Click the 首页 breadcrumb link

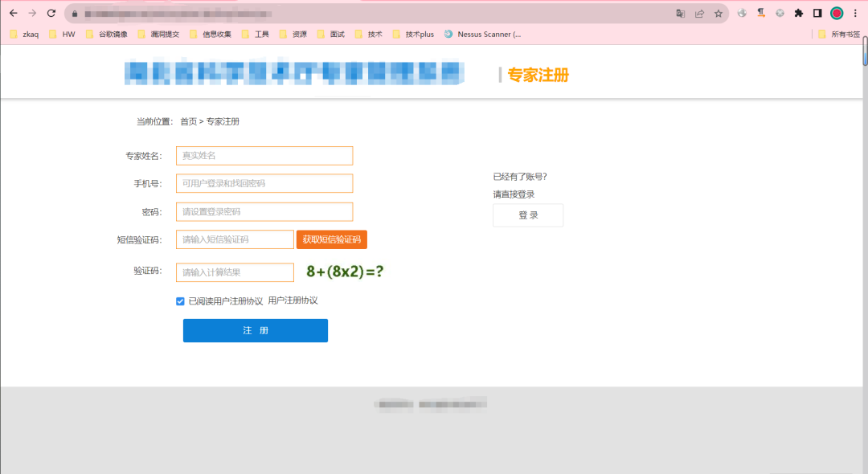(188, 121)
